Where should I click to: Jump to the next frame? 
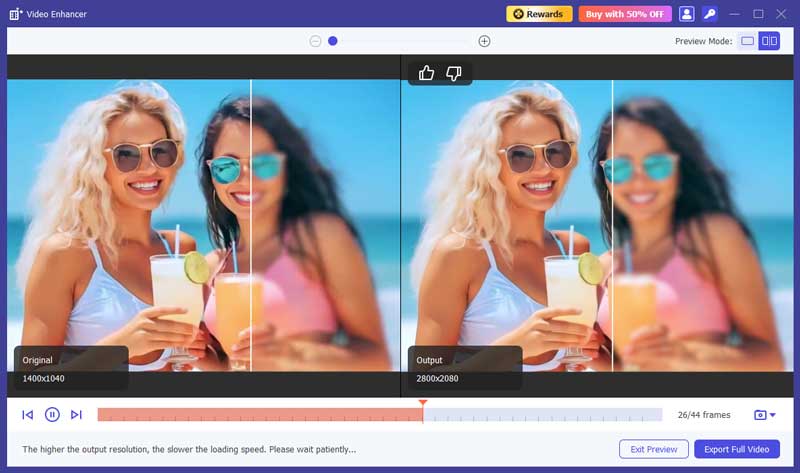pyautogui.click(x=76, y=414)
